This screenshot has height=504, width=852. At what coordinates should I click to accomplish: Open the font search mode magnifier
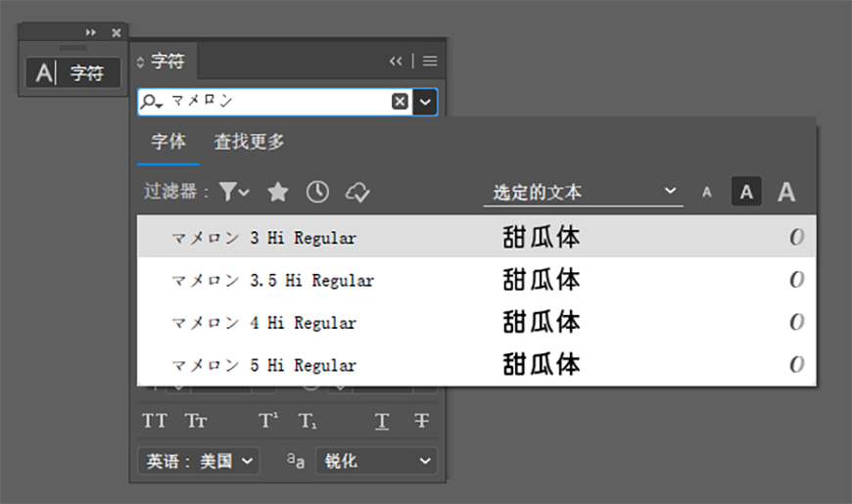(151, 102)
